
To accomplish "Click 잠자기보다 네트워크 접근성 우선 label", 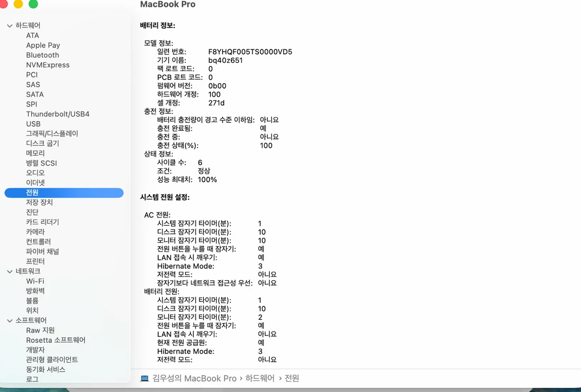I will point(205,283).
